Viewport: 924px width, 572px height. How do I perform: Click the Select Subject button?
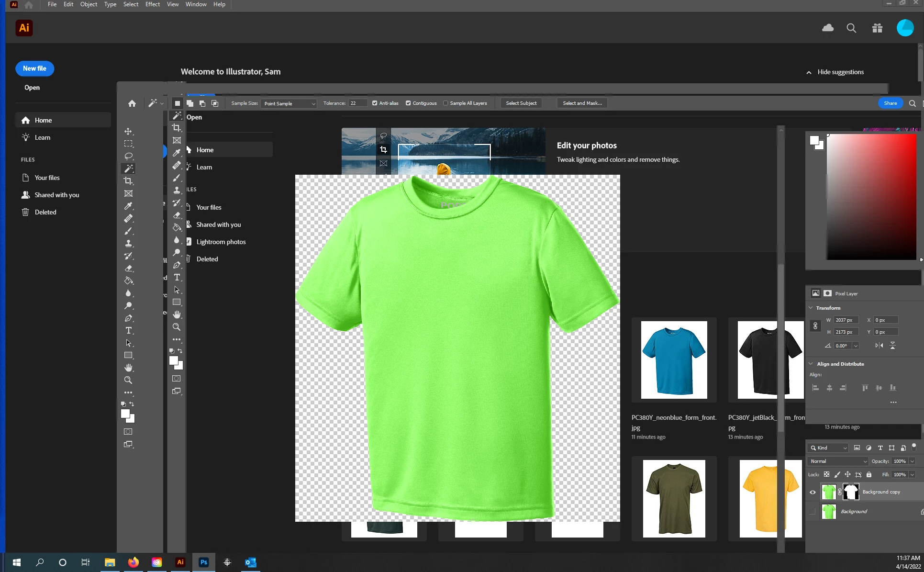coord(521,103)
